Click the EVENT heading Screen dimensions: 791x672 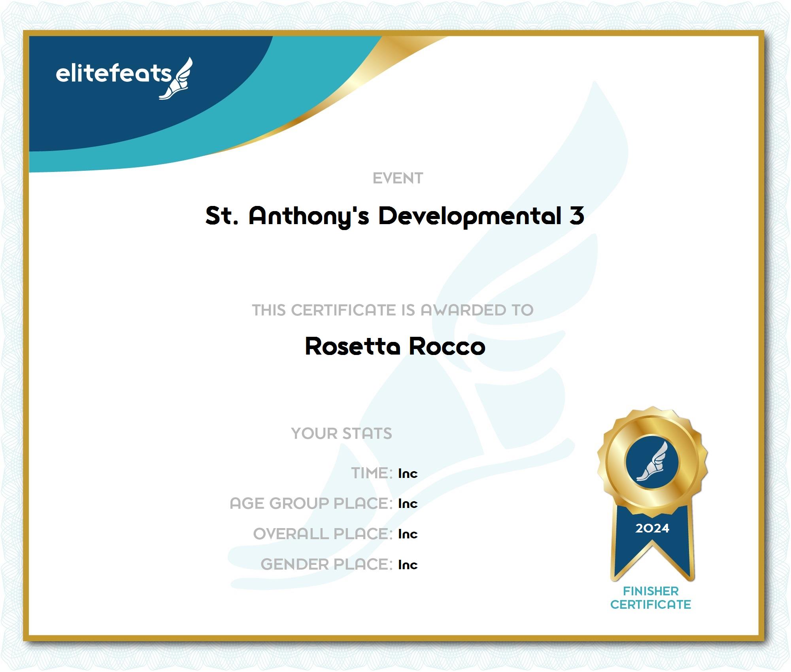(398, 178)
